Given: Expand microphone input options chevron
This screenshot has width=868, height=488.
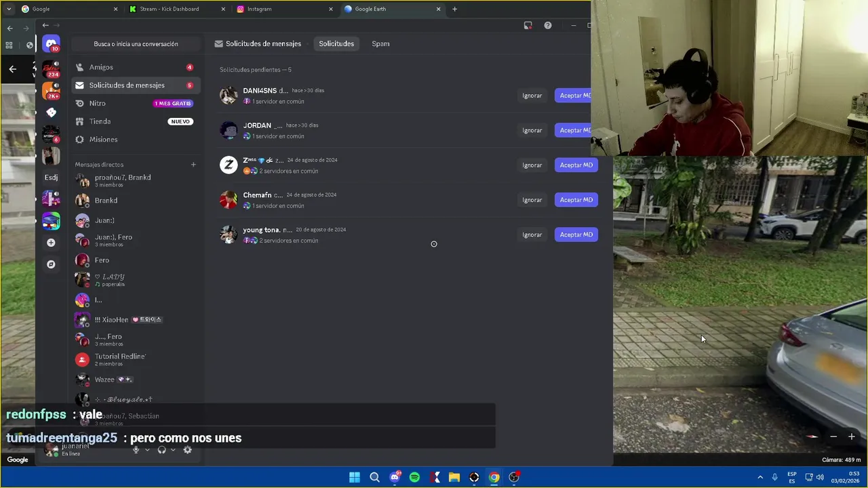Looking at the screenshot, I should pos(147,449).
